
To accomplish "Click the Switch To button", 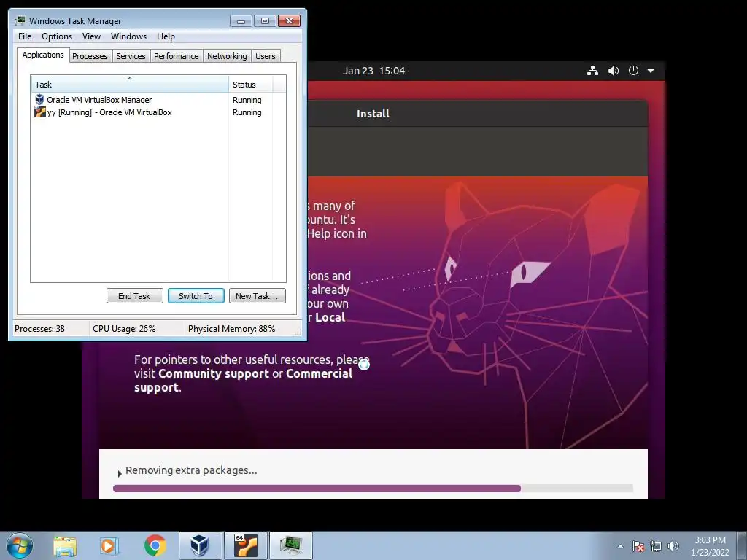I will pos(196,296).
